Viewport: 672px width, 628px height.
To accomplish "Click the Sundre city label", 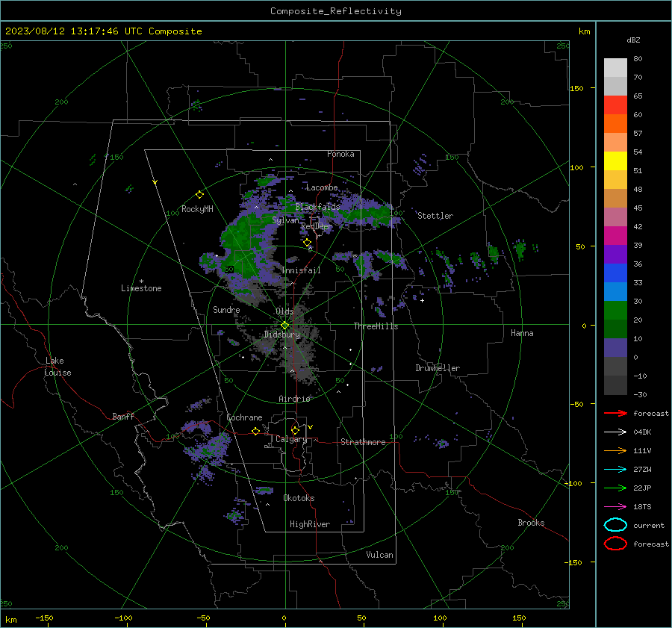I will point(226,309).
